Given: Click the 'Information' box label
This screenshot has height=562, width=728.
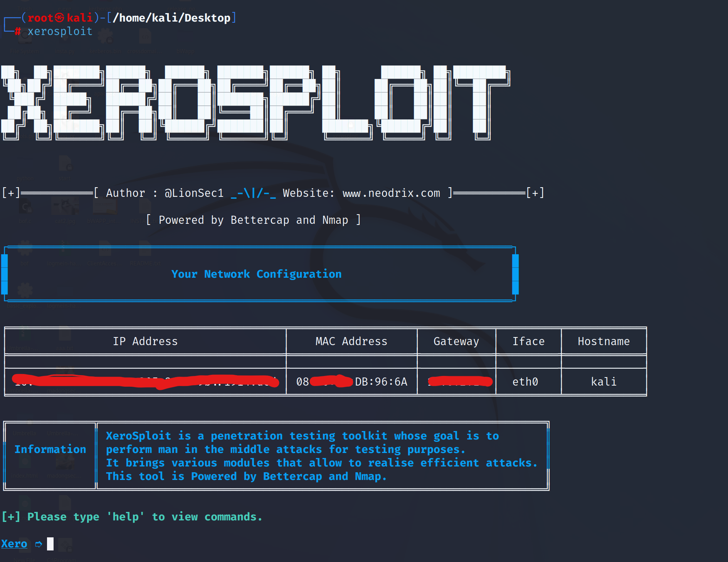Looking at the screenshot, I should tap(50, 449).
